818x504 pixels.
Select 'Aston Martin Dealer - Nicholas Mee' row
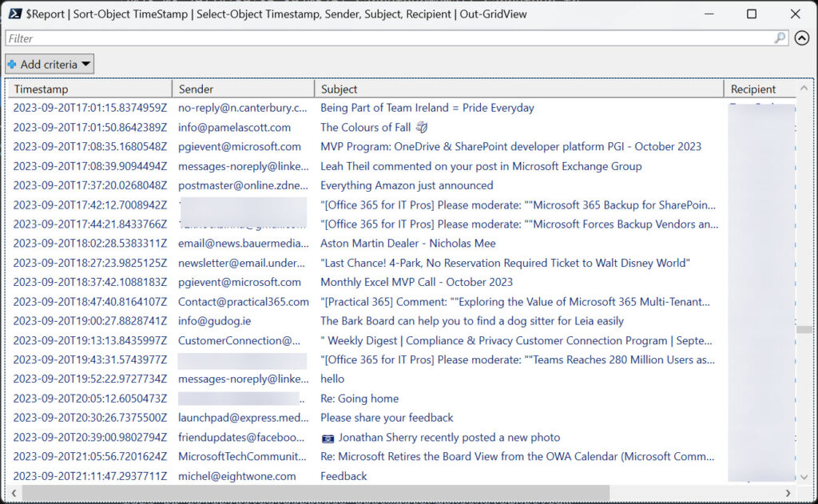coord(402,244)
